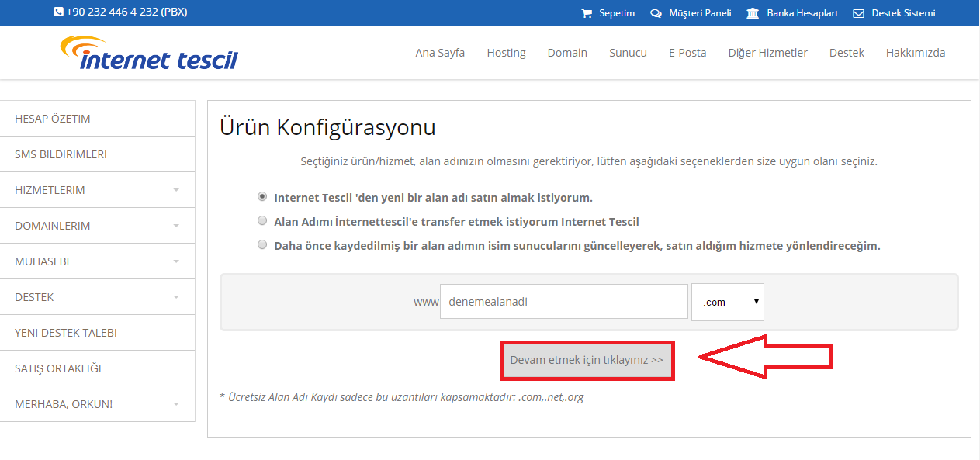Click the +90 232 446 4 232 phone number
The width and height of the screenshot is (980, 460).
click(x=126, y=12)
